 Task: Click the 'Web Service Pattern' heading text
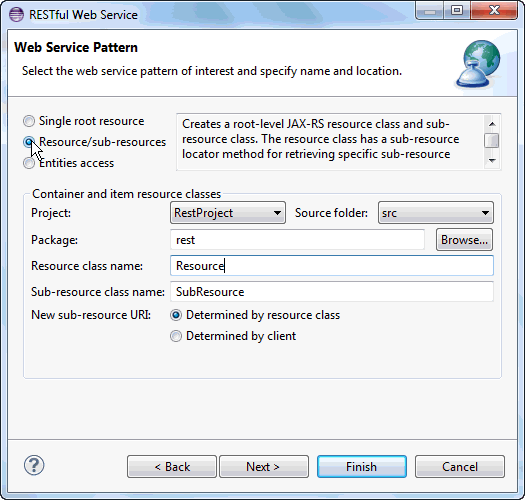pos(76,47)
